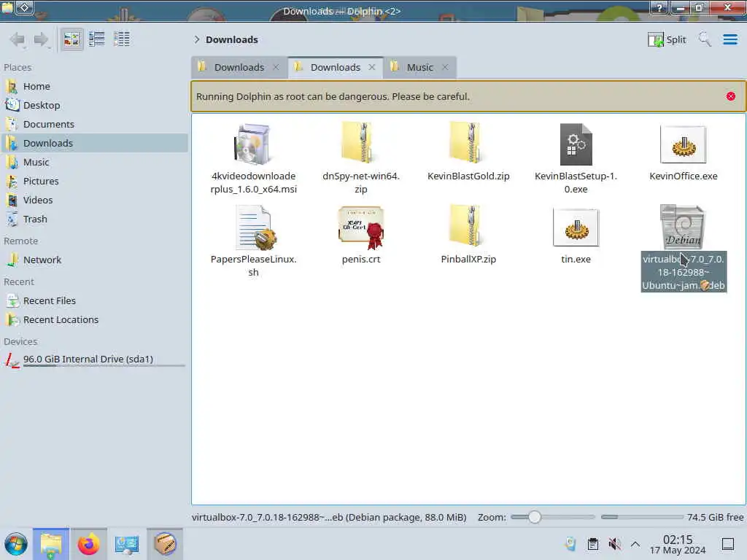
Task: Open the clipboard tray icon
Action: pos(592,544)
